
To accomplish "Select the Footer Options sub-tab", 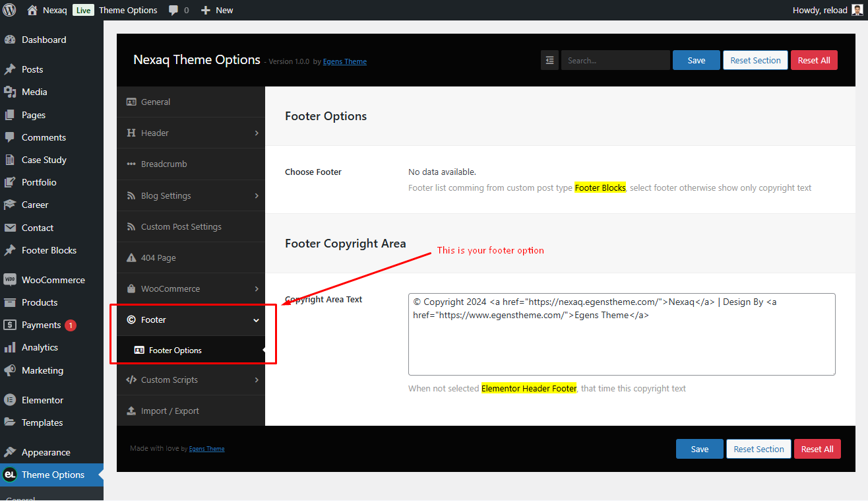I will pyautogui.click(x=191, y=351).
